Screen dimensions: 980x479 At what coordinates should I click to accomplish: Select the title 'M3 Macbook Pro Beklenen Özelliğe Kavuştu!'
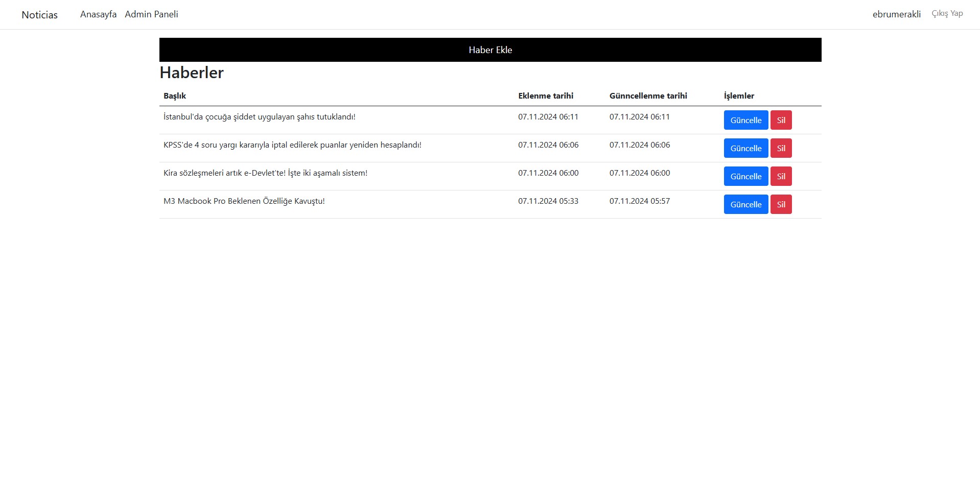click(x=244, y=201)
